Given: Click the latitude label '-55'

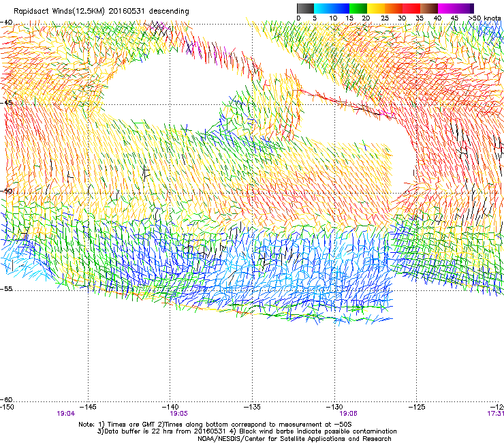Looking at the screenshot, I should [x=6, y=288].
